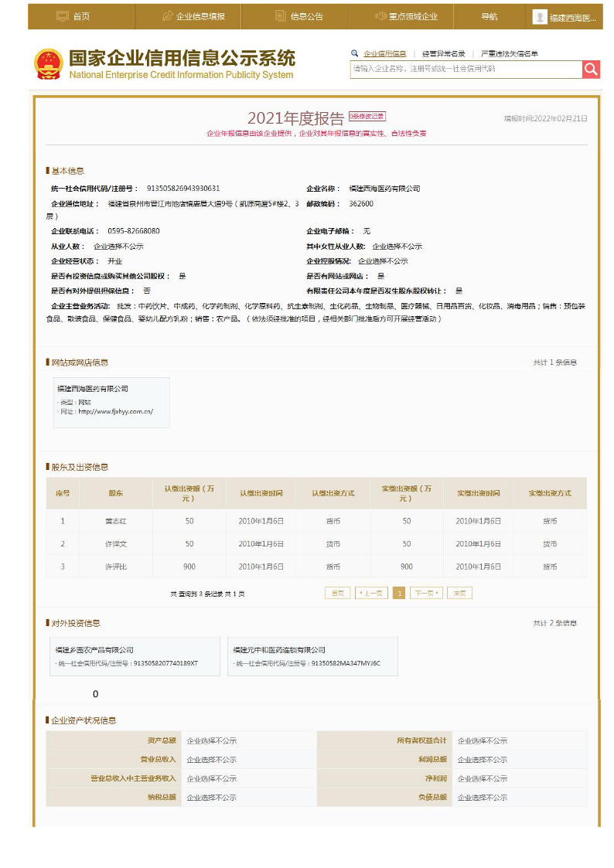The image size is (614, 868).
Task: Go to 首页 in shareholder table pagination
Action: [338, 593]
